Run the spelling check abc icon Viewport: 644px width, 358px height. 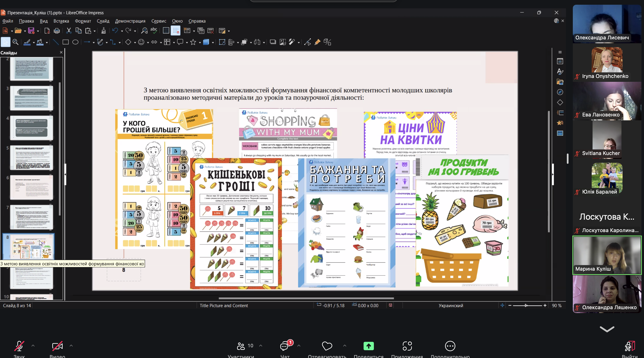click(x=154, y=30)
